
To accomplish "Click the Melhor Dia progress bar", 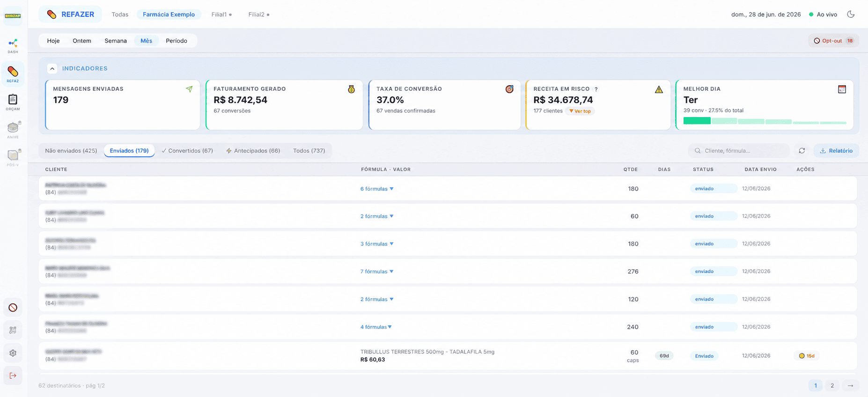I will tap(765, 121).
